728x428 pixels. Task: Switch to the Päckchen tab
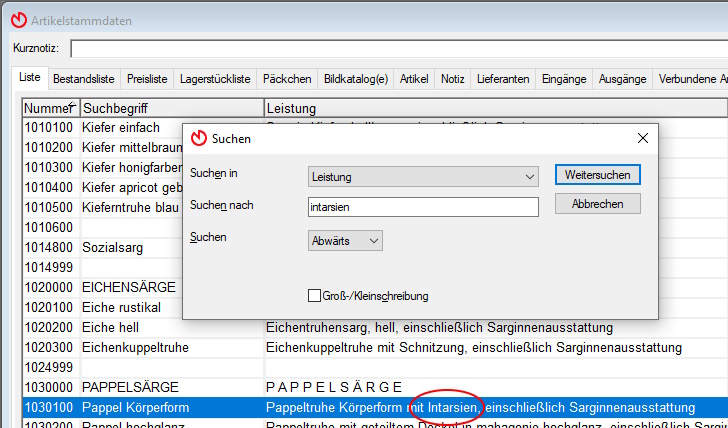coord(287,79)
